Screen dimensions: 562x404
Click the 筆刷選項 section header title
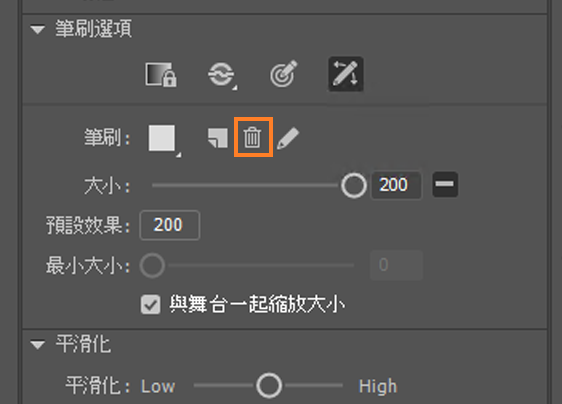click(x=94, y=29)
